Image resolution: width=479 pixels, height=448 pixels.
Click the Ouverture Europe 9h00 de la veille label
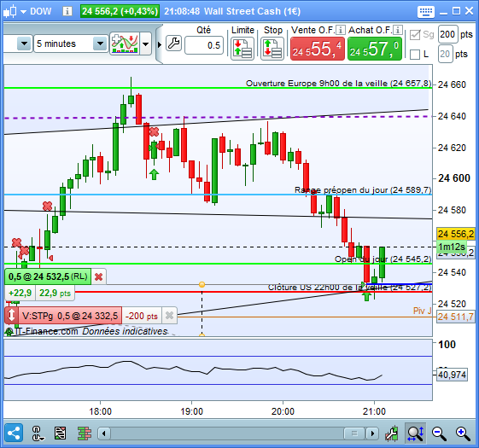tap(338, 84)
